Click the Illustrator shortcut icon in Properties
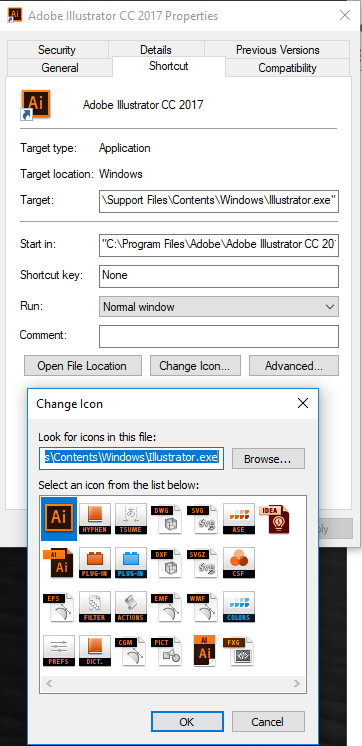Viewport: 362px width, 746px height. tap(35, 105)
